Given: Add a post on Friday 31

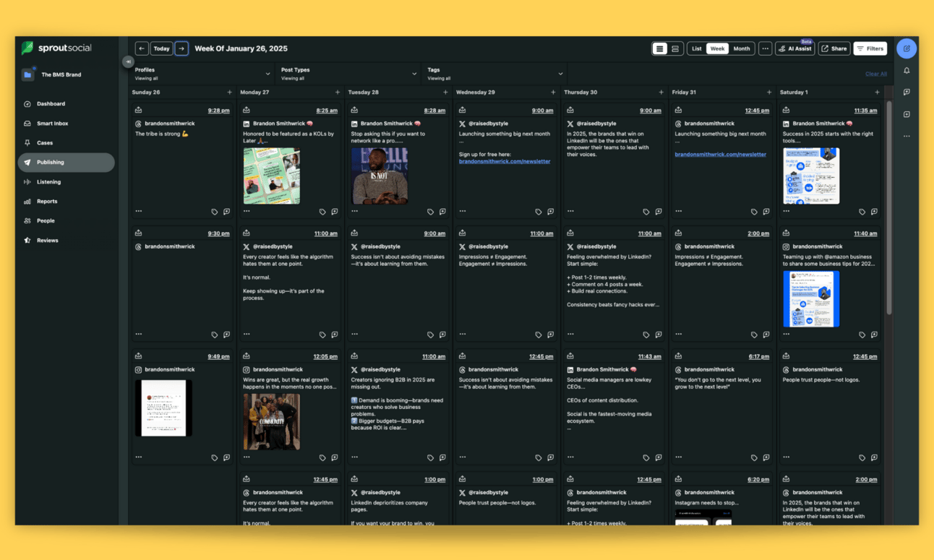Looking at the screenshot, I should coord(769,92).
